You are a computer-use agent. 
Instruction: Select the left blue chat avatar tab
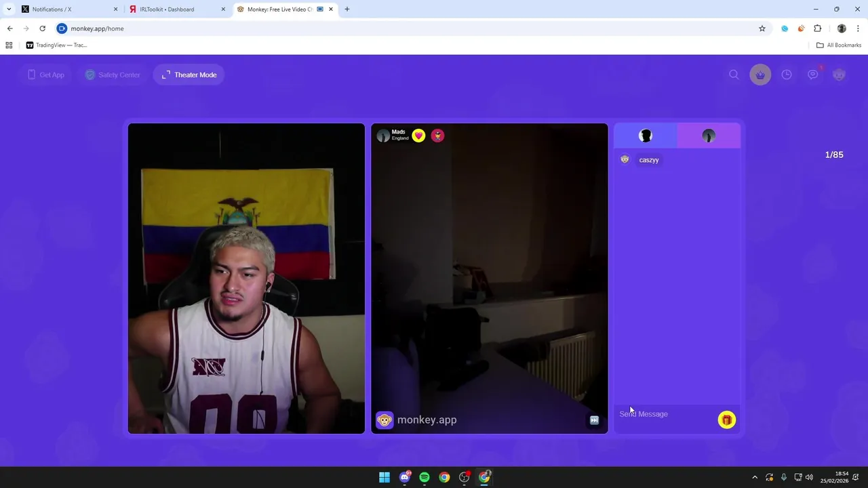point(646,136)
